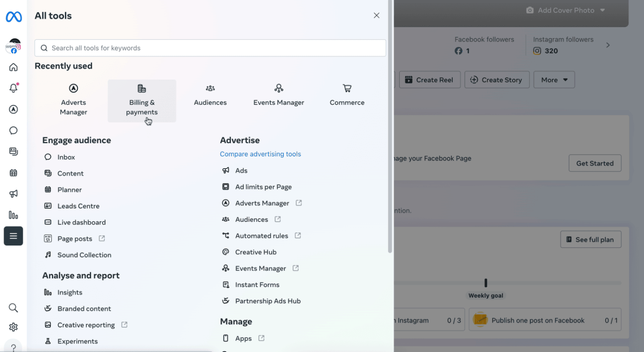Open Home from the left sidebar
Viewport: 644px width, 352px height.
[13, 67]
